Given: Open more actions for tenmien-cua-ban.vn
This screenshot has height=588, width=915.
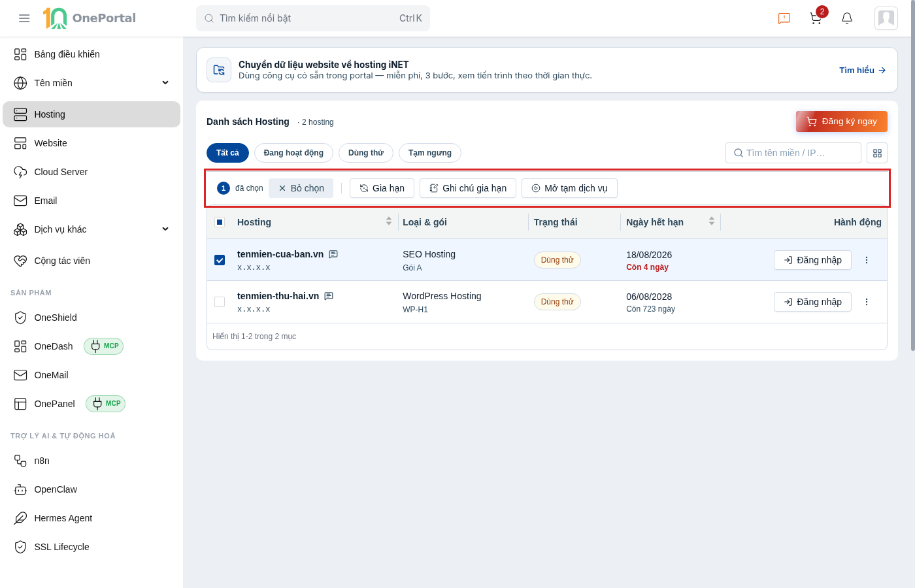Looking at the screenshot, I should [x=867, y=260].
